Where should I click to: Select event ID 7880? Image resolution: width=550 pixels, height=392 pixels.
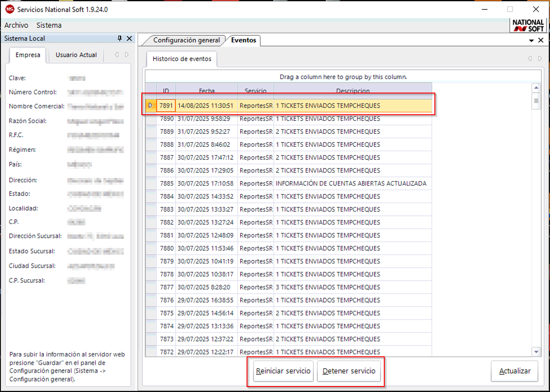(x=167, y=248)
